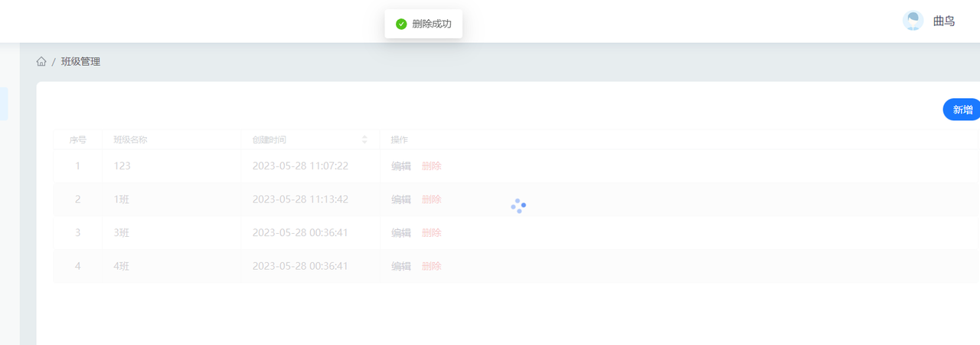The height and width of the screenshot is (345, 980).
Task: Click the 新增 button
Action: (x=962, y=110)
